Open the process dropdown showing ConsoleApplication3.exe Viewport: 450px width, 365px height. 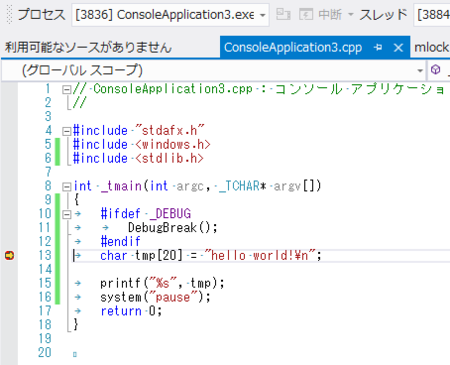click(170, 15)
